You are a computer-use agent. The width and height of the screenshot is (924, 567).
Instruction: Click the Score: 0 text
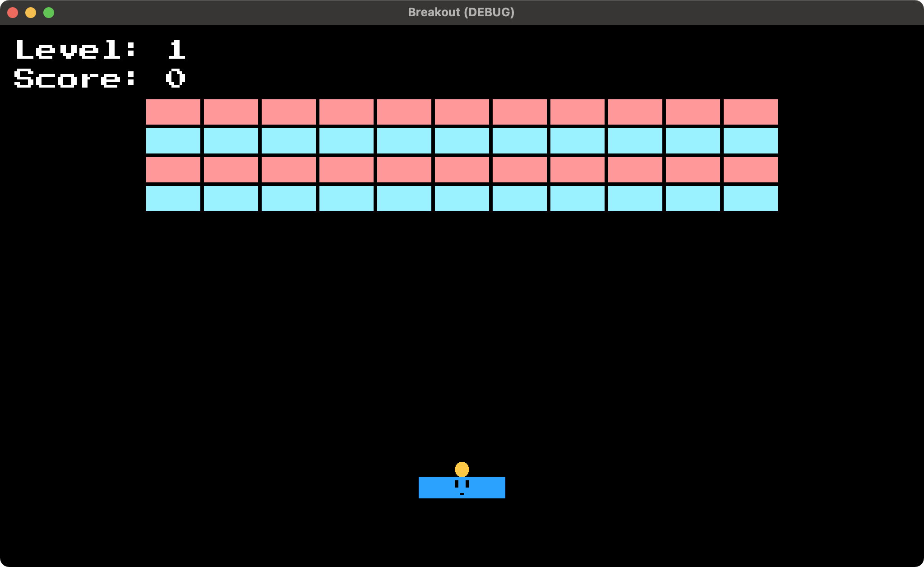click(x=100, y=78)
